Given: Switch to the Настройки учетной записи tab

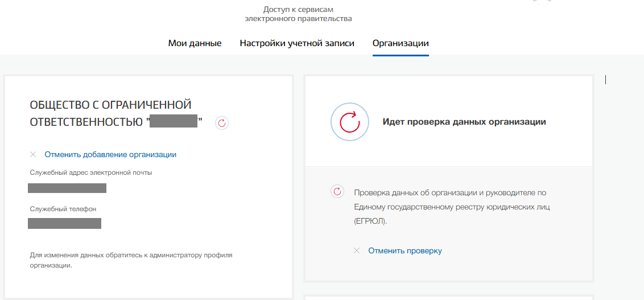Looking at the screenshot, I should tap(297, 43).
